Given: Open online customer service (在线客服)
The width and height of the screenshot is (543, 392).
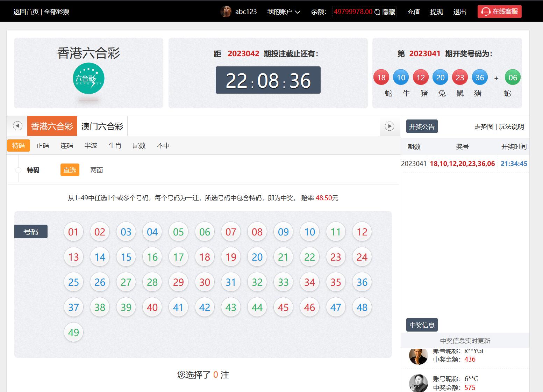Looking at the screenshot, I should click(499, 12).
